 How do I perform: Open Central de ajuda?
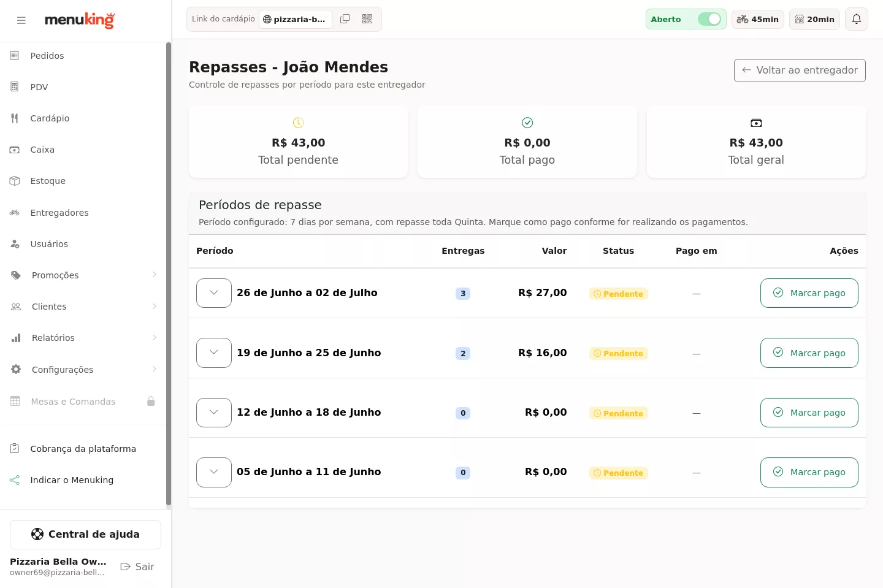point(85,535)
